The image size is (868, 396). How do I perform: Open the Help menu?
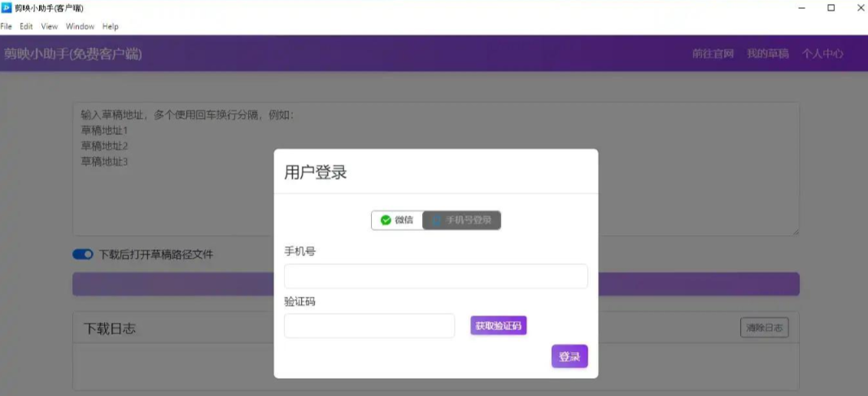tap(110, 27)
